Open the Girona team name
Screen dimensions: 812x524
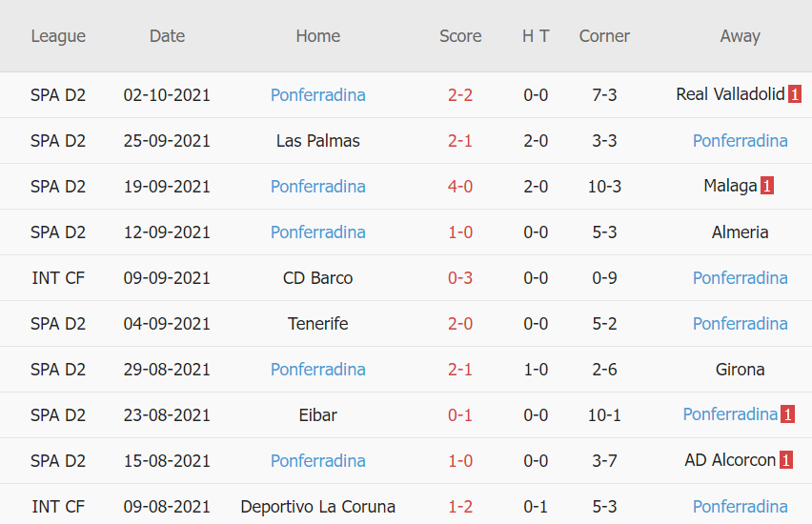[x=740, y=369]
